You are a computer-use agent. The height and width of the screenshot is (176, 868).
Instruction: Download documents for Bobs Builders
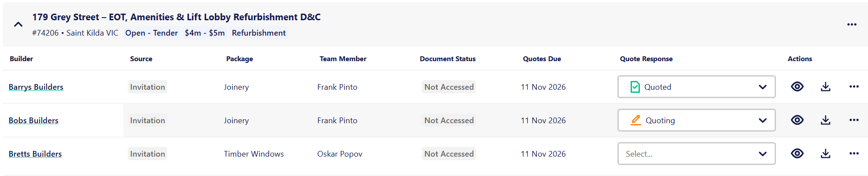click(826, 120)
